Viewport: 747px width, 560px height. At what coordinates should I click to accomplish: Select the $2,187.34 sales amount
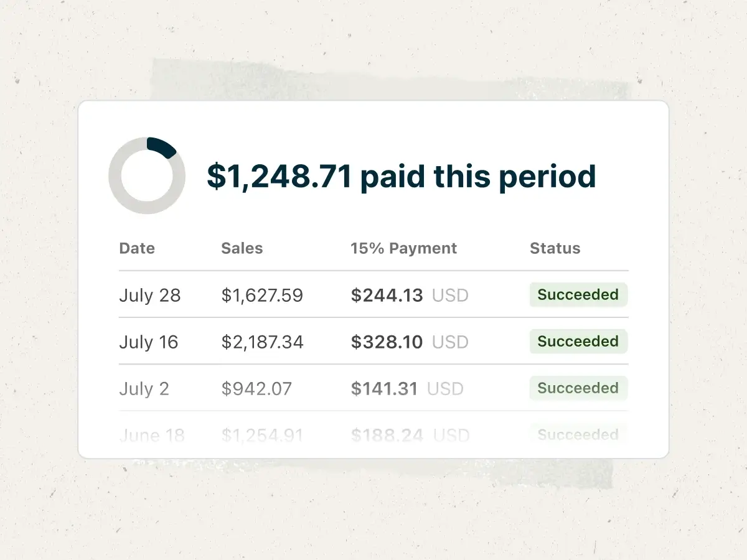pyautogui.click(x=262, y=342)
